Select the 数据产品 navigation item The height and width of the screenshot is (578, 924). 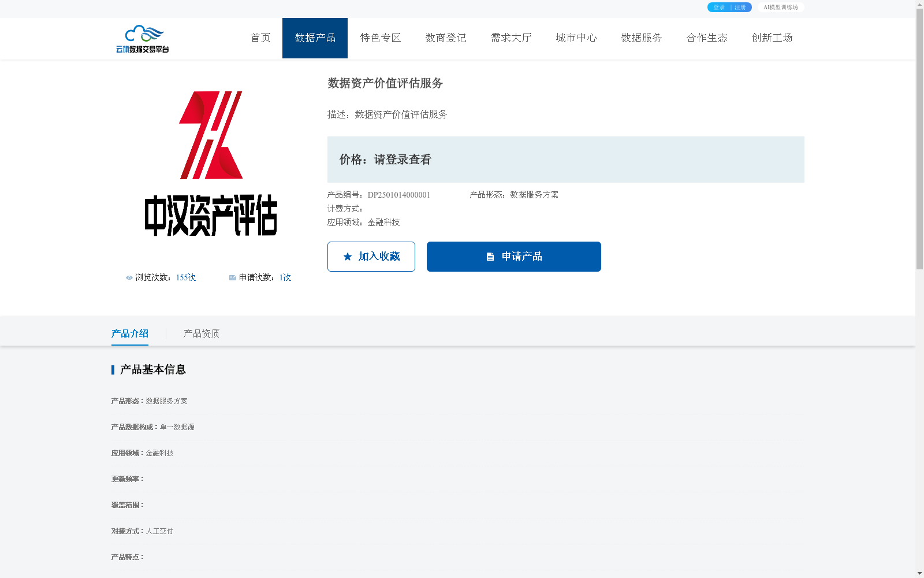click(x=315, y=38)
